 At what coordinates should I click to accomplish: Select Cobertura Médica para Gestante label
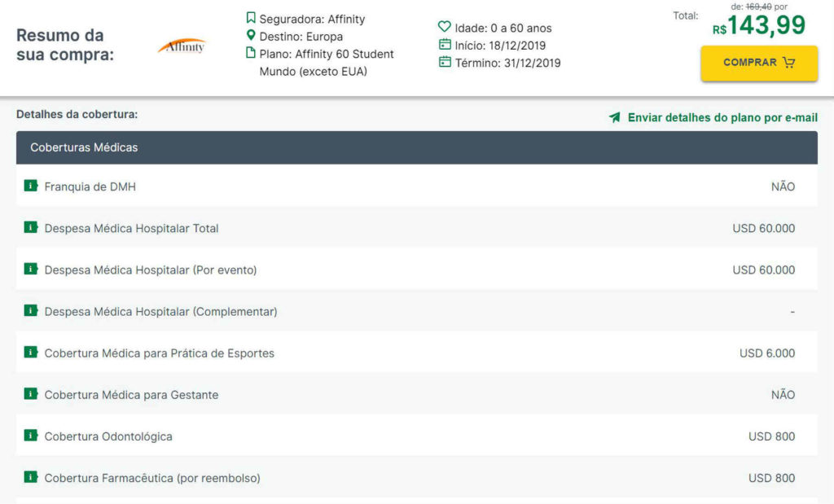click(131, 395)
